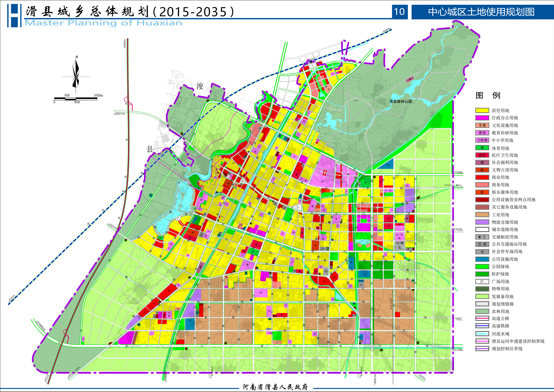Click the 广场用地 legend icon swatch

tap(482, 281)
